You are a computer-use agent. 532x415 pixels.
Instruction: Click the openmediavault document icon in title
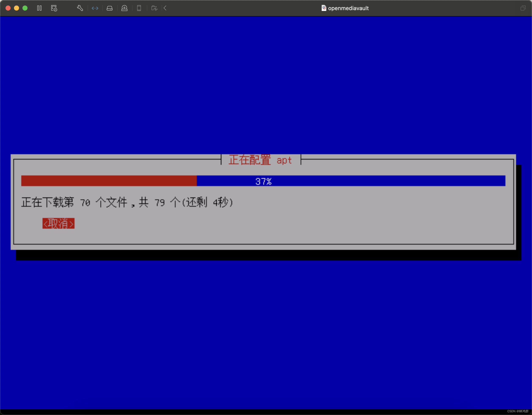[x=324, y=8]
